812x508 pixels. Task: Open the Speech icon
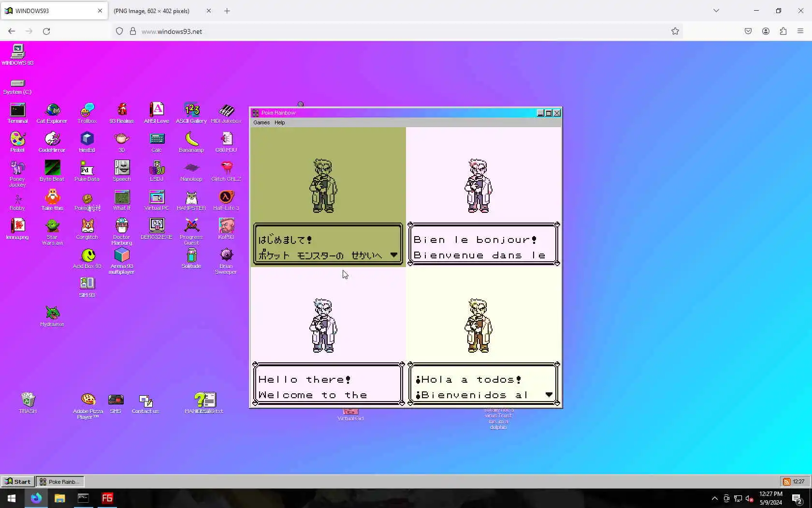coord(122,172)
